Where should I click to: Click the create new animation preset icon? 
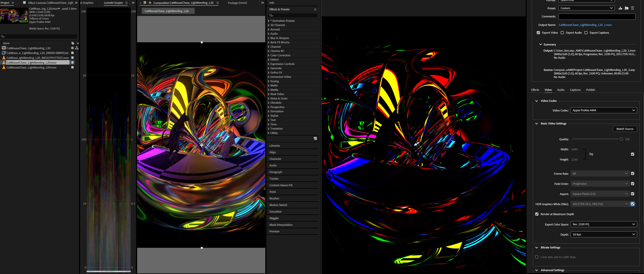315,138
